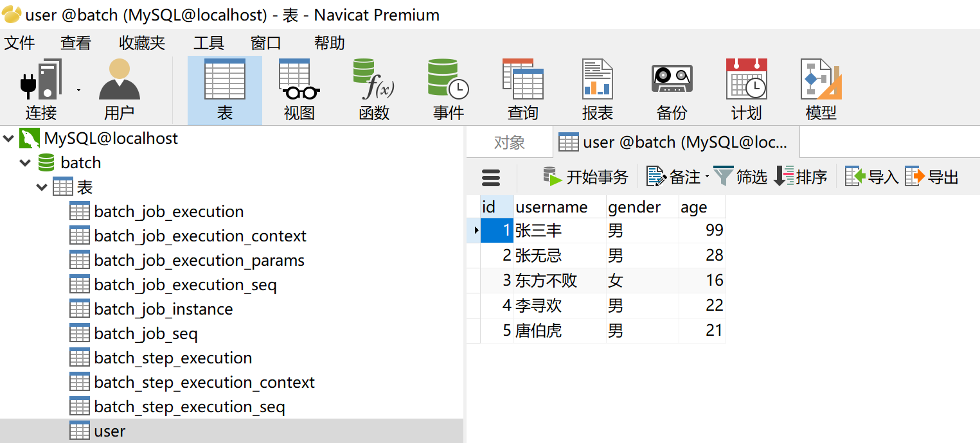
Task: Collapse the 表 tables tree node
Action: pyautogui.click(x=42, y=187)
